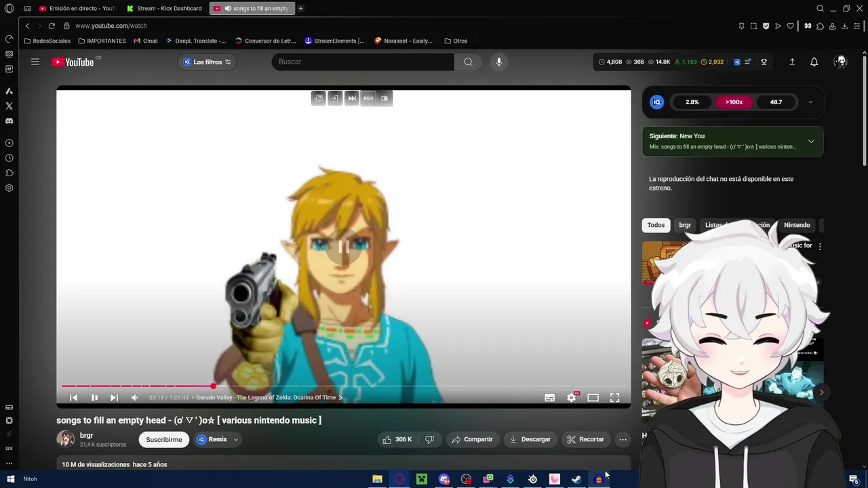Toggle subtitles on the video
The width and height of the screenshot is (868, 488).
(550, 398)
